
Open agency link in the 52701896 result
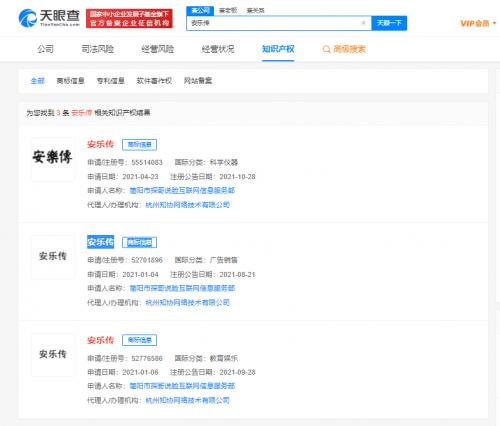click(188, 303)
